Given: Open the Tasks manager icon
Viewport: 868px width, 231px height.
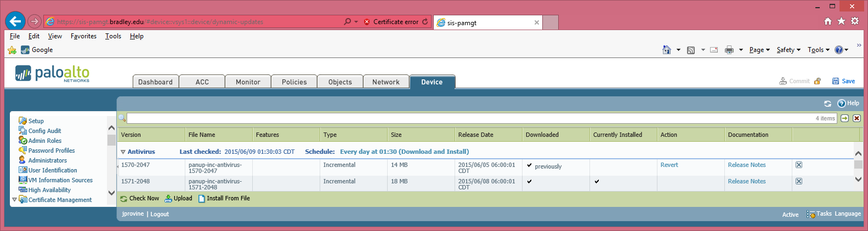Looking at the screenshot, I should click(x=811, y=214).
